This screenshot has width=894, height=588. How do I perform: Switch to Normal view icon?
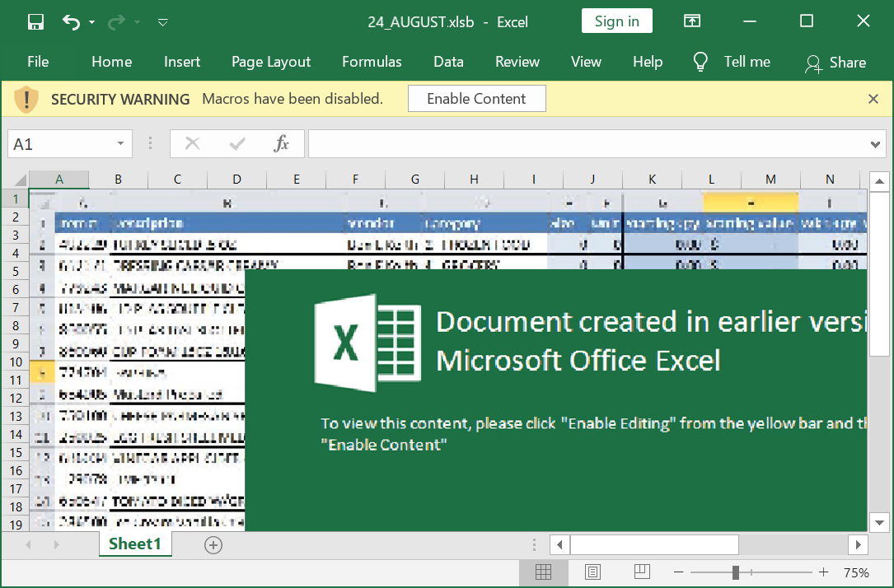point(543,572)
